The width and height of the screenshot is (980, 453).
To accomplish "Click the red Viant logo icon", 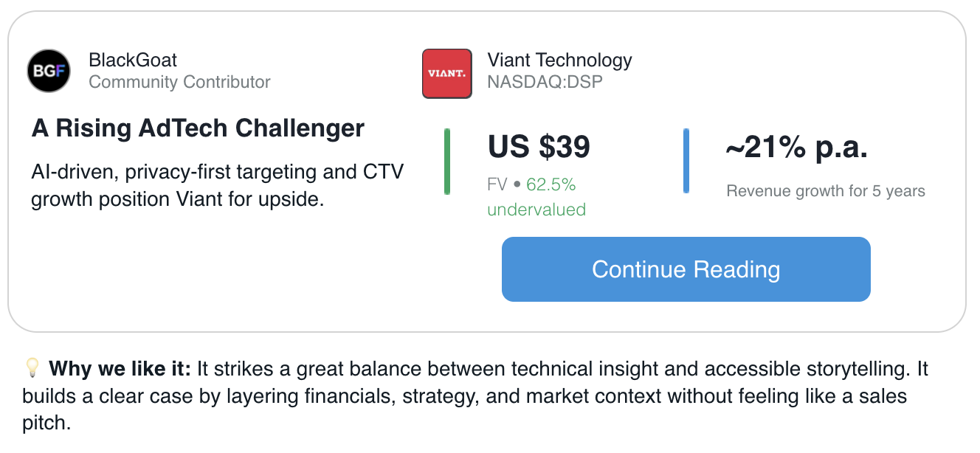I will tap(447, 74).
